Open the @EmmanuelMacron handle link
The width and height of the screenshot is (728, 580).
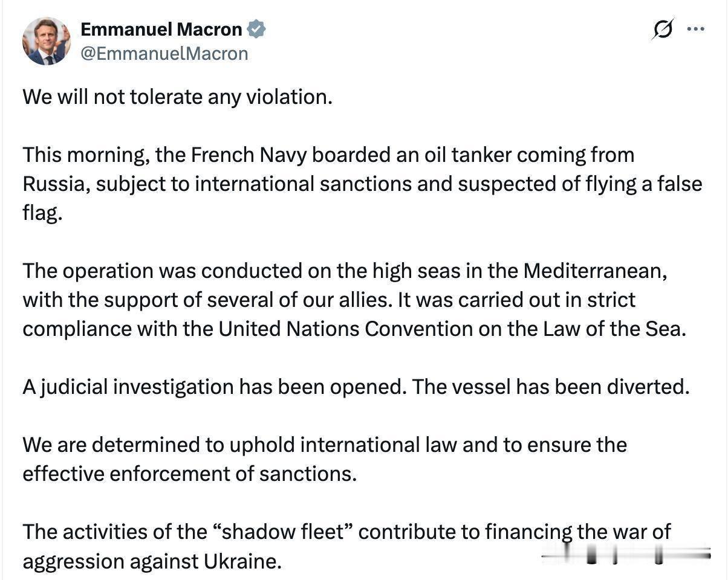pyautogui.click(x=164, y=53)
